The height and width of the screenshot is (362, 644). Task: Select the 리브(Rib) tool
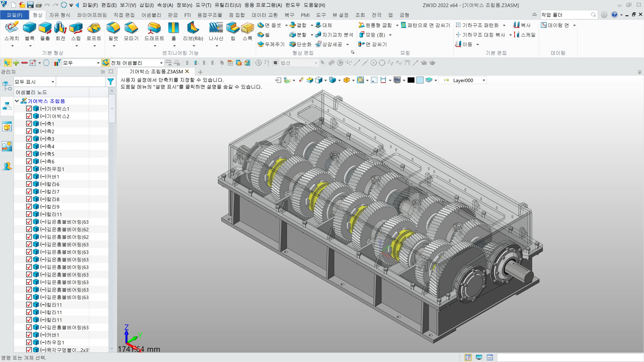click(193, 28)
